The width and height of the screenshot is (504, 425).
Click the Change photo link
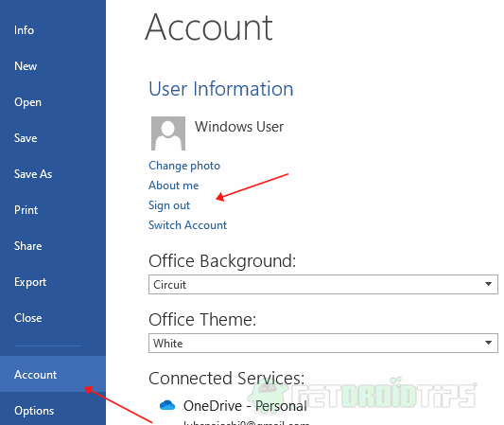[184, 166]
